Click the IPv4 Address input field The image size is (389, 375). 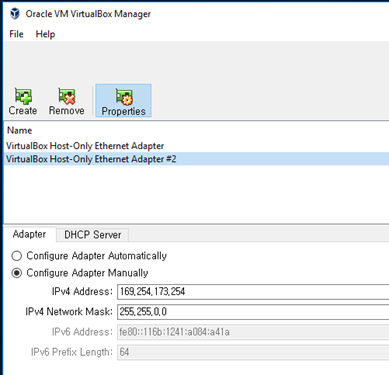pos(253,292)
